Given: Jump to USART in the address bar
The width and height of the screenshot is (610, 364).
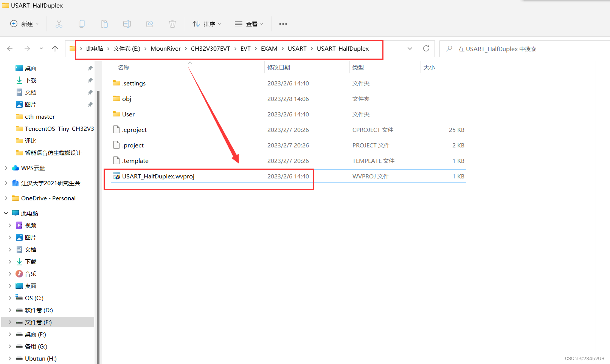Looking at the screenshot, I should pos(297,48).
